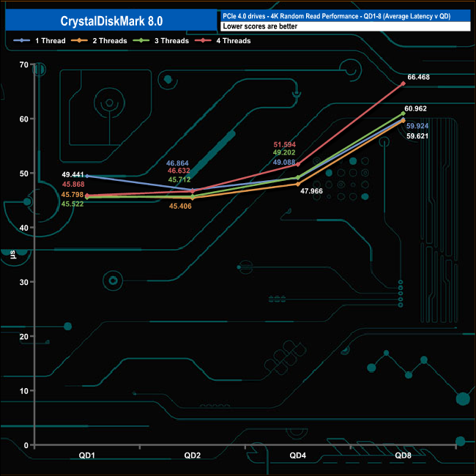Click the 46.864 data label
Viewport: 476px width, 476px height.
(177, 163)
